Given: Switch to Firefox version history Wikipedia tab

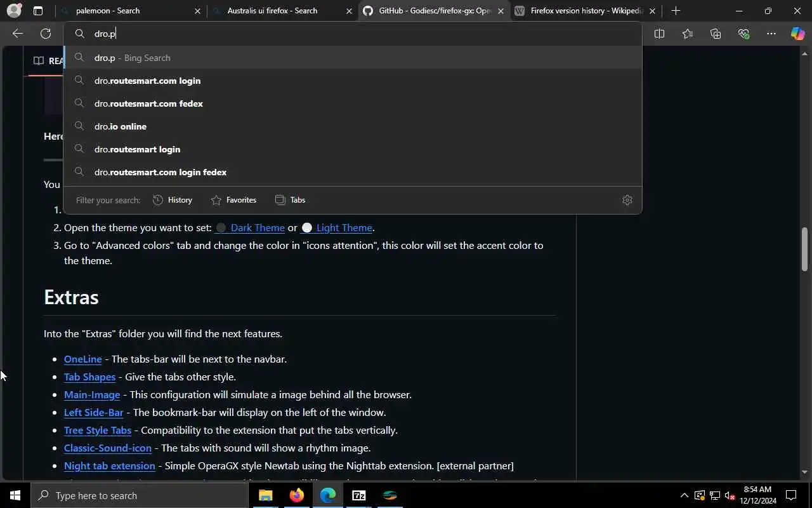Looking at the screenshot, I should pos(586,11).
